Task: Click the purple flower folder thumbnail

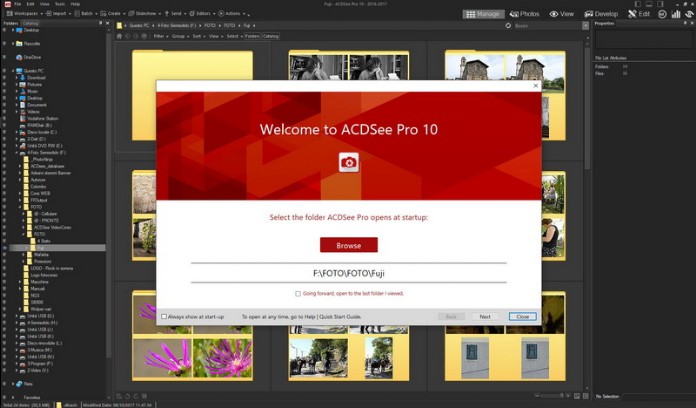Action: pos(192,336)
